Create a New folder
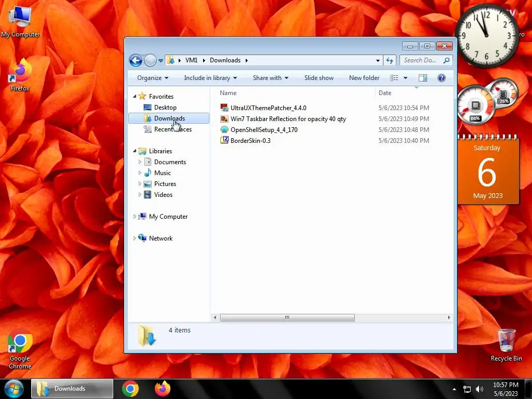Image resolution: width=532 pixels, height=399 pixels. point(364,78)
